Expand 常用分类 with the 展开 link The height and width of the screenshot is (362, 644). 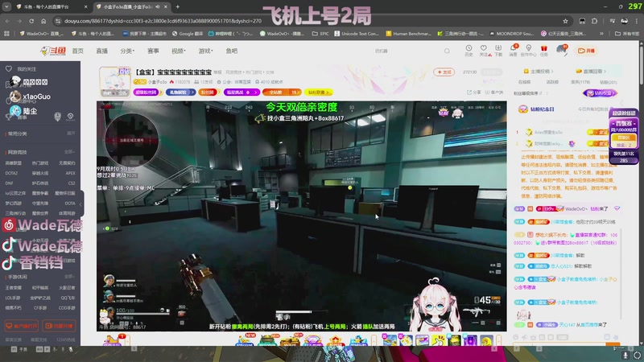[x=71, y=134]
